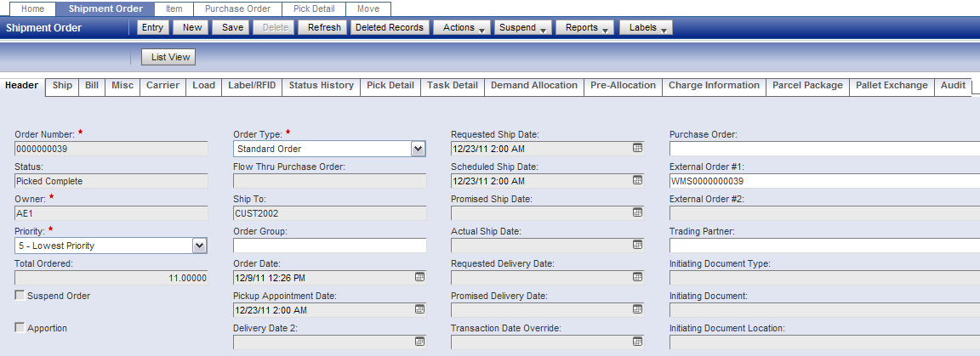Image resolution: width=980 pixels, height=356 pixels.
Task: Enable the Suspend Order checkbox
Action: point(20,296)
